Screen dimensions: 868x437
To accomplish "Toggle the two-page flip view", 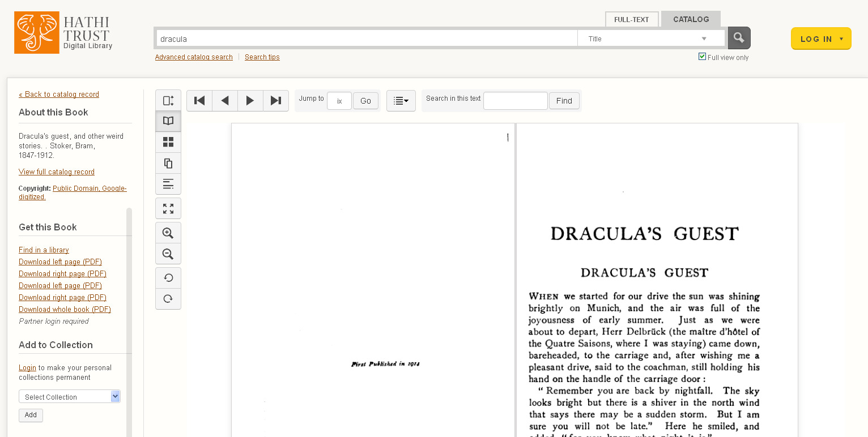I will 168,121.
